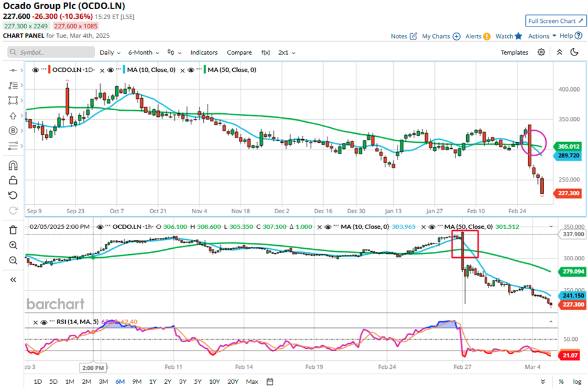Zoom in using the magnifier plus icon
This screenshot has height=391, width=588.
click(x=13, y=245)
